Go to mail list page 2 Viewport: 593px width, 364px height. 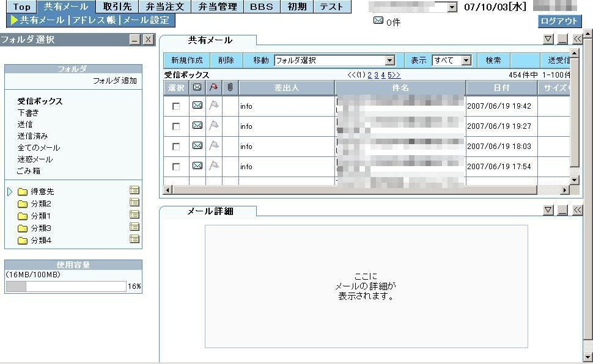tap(369, 75)
